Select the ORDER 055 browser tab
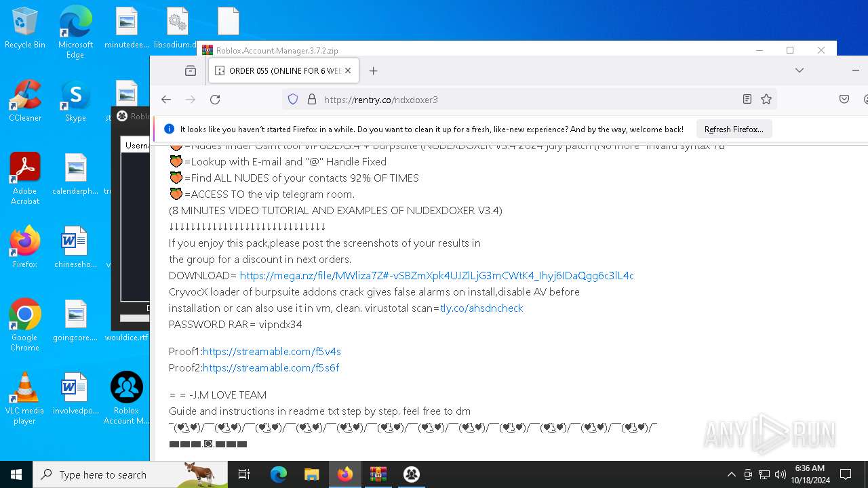 (283, 70)
